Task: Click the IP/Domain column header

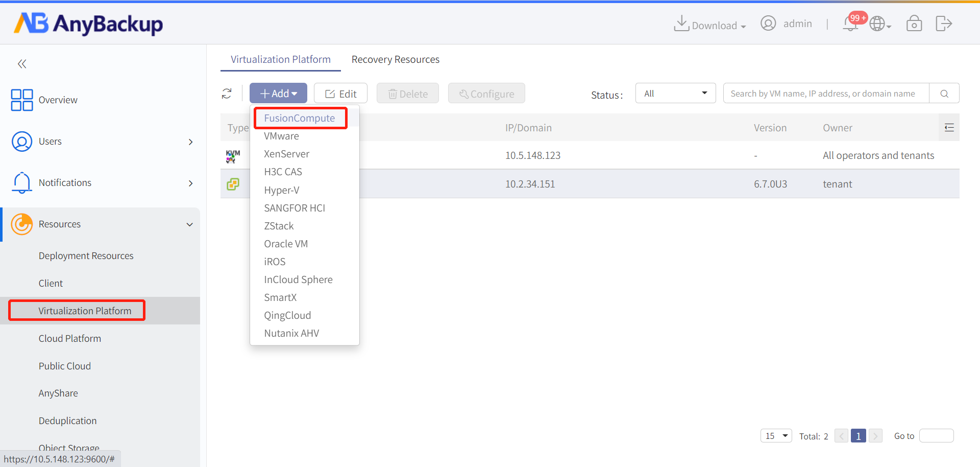Action: tap(528, 128)
